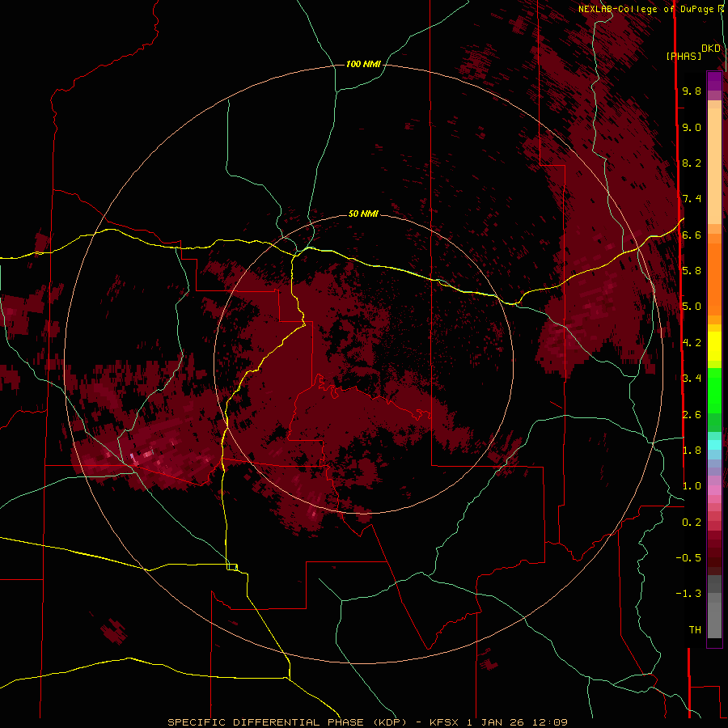Click the 0.2 scale label
The image size is (728, 728).
[x=692, y=523]
